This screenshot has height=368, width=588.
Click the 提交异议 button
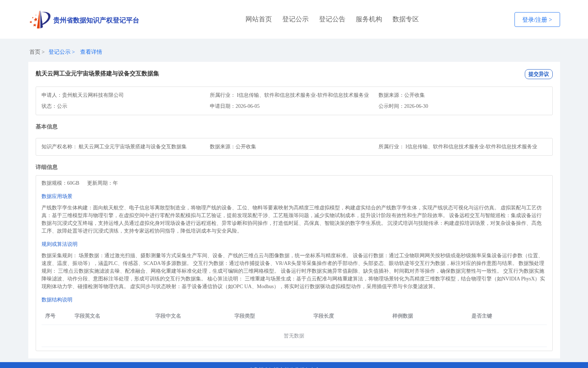(538, 74)
